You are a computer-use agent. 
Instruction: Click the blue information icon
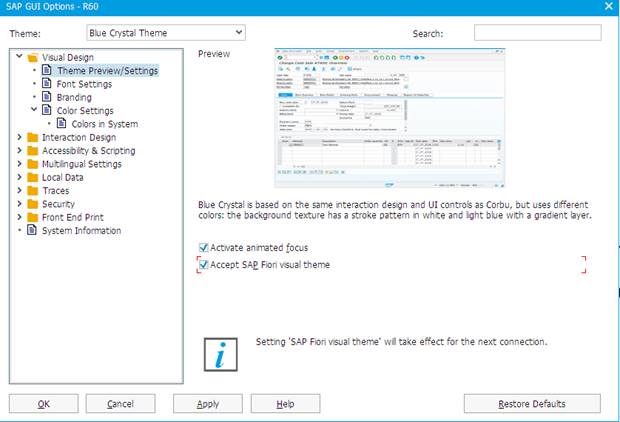221,354
